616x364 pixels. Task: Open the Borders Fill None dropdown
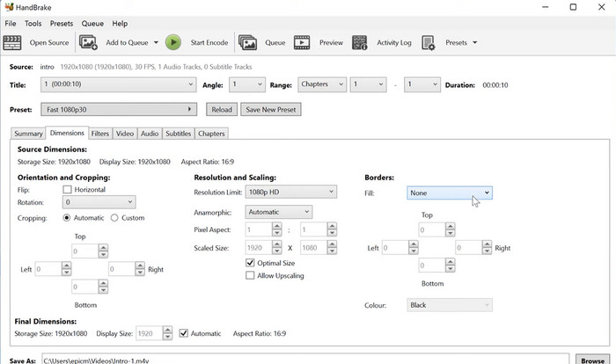pos(450,193)
